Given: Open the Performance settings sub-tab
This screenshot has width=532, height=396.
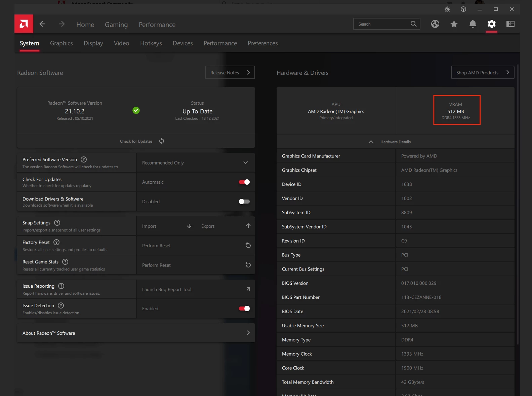Looking at the screenshot, I should (220, 43).
